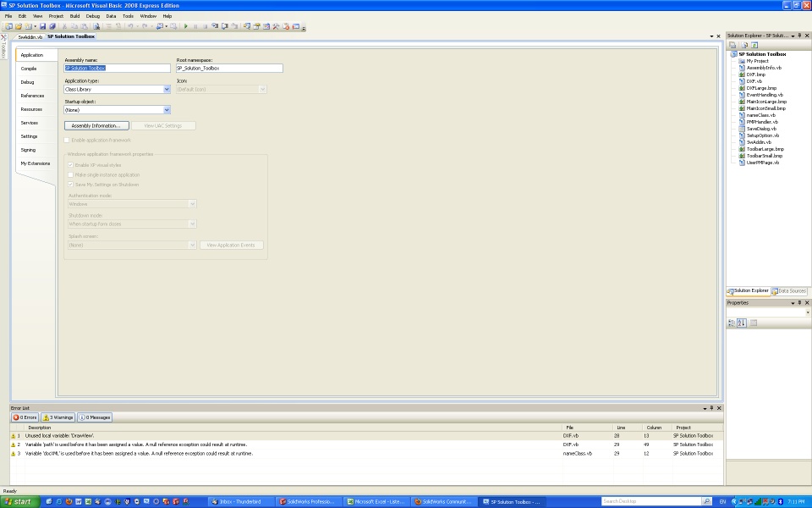
Task: Click the Assembly name input field
Action: [x=117, y=68]
